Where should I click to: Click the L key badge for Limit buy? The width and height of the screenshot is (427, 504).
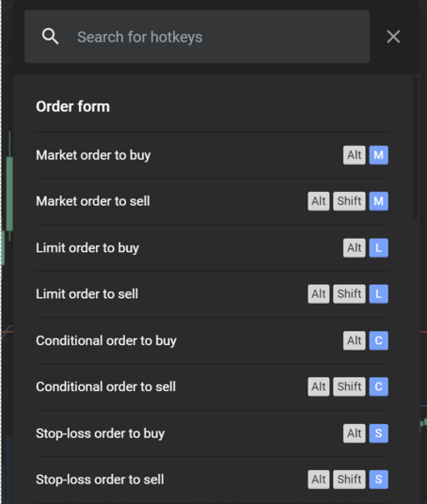tap(378, 248)
